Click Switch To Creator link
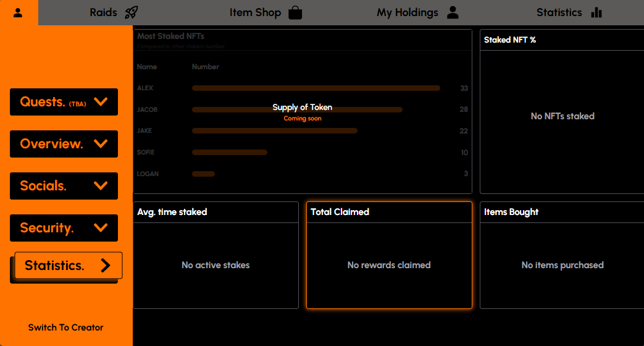This screenshot has height=346, width=644. pos(66,327)
